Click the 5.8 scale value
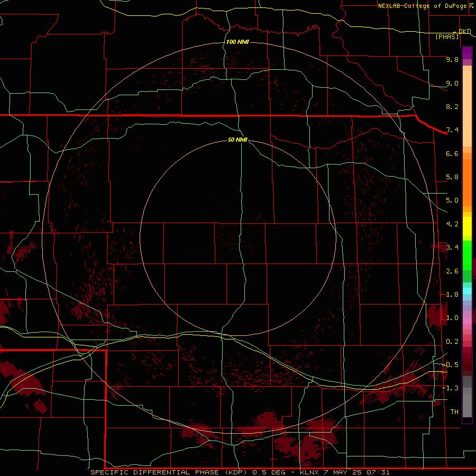This screenshot has height=476, width=476. (452, 177)
